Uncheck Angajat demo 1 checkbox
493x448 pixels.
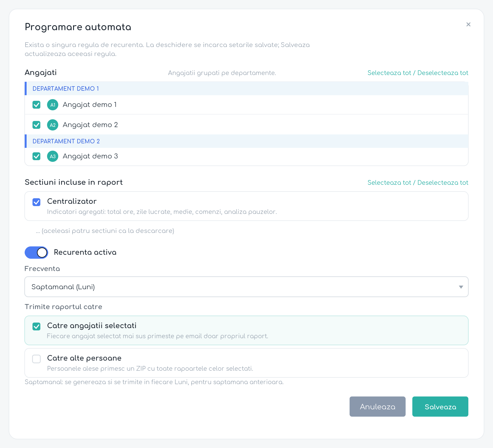36,105
